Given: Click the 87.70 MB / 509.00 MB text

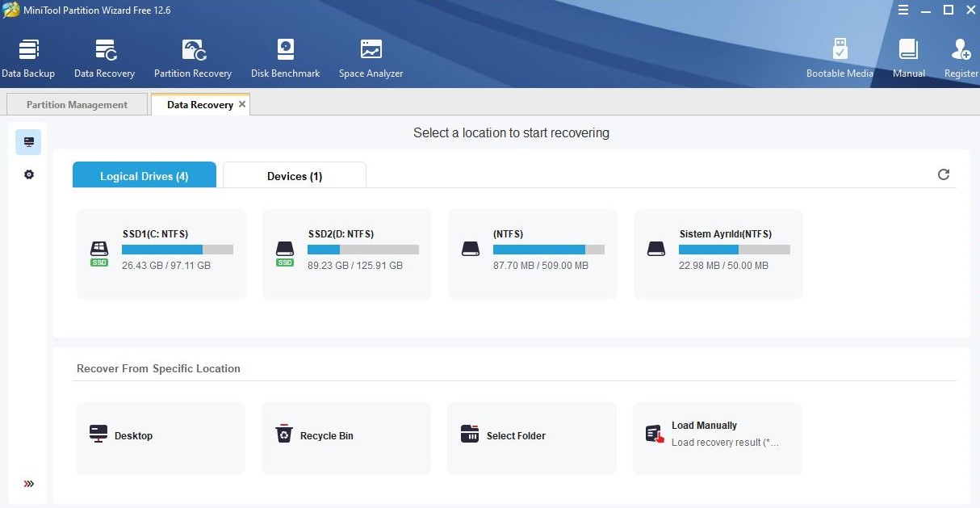Looking at the screenshot, I should pyautogui.click(x=541, y=265).
